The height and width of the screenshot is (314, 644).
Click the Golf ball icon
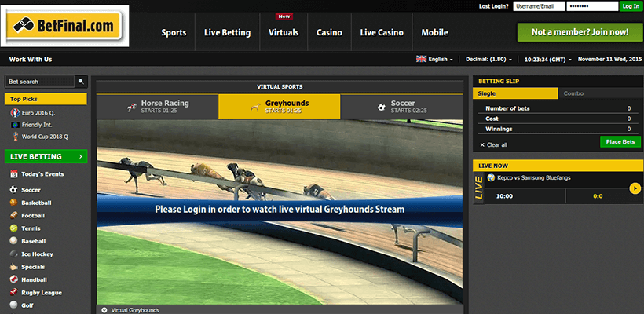tap(14, 305)
